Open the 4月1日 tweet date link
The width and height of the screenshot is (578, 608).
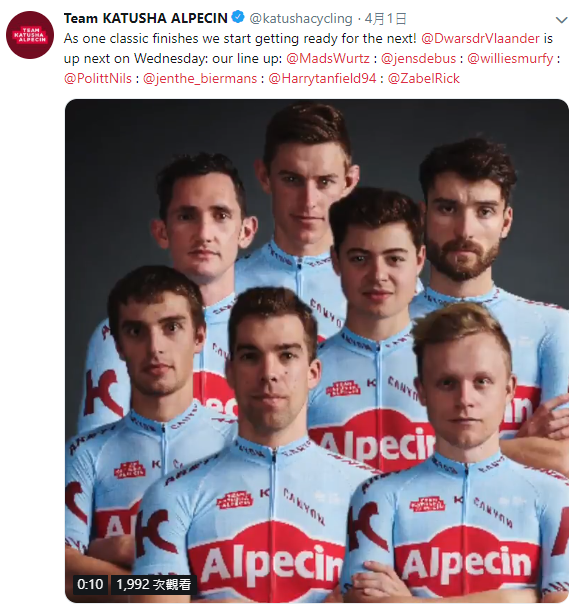click(x=385, y=18)
